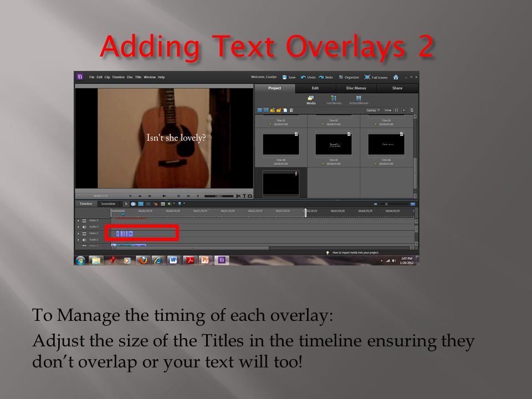Screen dimensions: 532x399
Task: Click the timeline Zoom Out icon
Action: 376,204
